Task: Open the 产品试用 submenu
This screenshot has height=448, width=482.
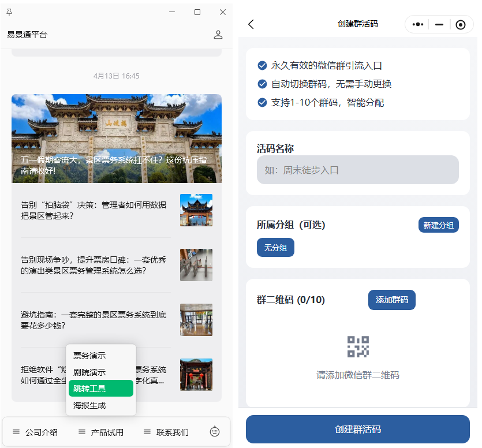Action: pyautogui.click(x=101, y=431)
